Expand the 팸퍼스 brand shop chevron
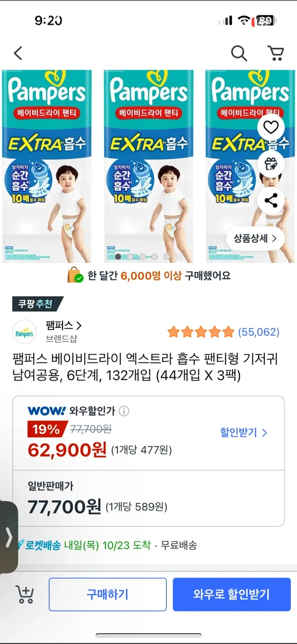 (x=79, y=326)
